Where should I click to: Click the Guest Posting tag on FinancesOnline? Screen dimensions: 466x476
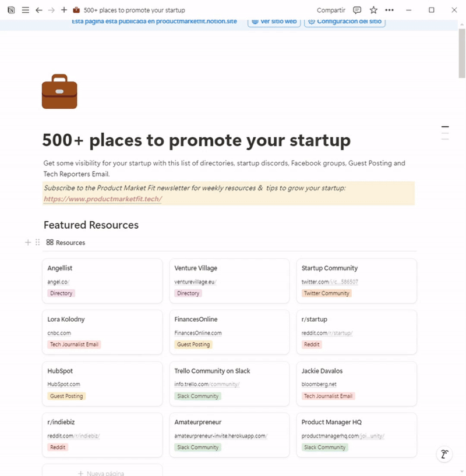[193, 344]
